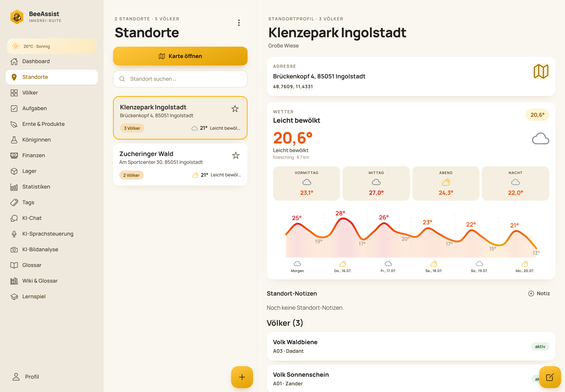Click the cloud icon on Klenzepark card

(194, 128)
